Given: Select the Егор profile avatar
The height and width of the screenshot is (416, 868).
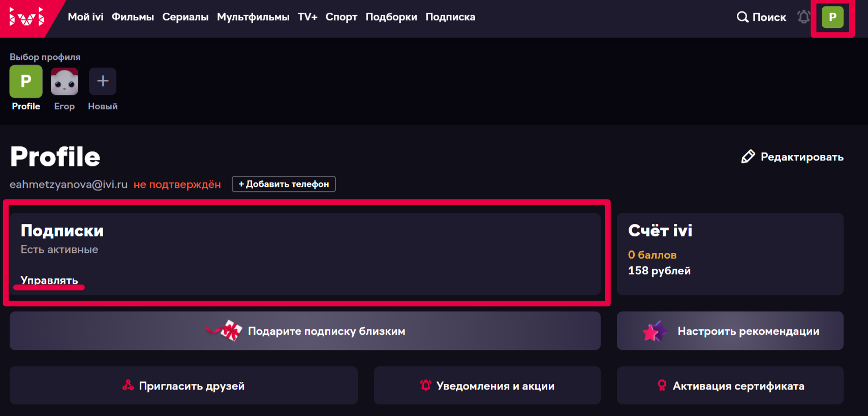Looking at the screenshot, I should pyautogui.click(x=65, y=82).
